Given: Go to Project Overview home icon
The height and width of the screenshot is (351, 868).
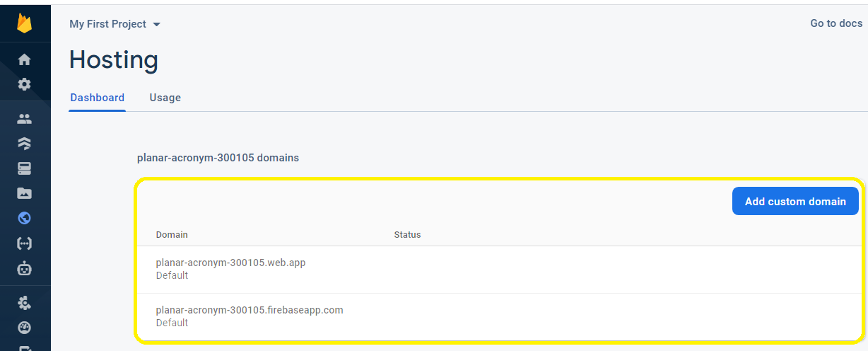Looking at the screenshot, I should pos(25,60).
